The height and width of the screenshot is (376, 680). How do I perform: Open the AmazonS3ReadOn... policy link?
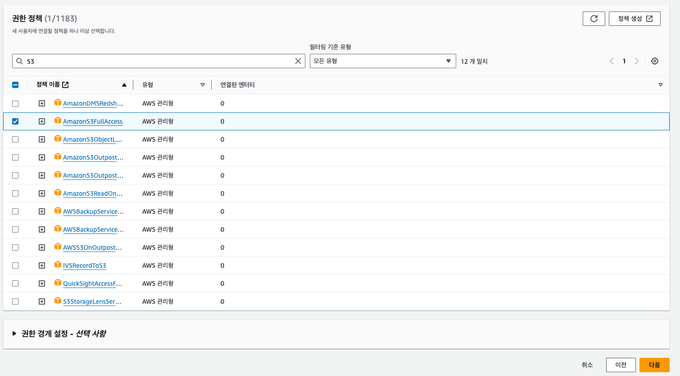pyautogui.click(x=93, y=193)
